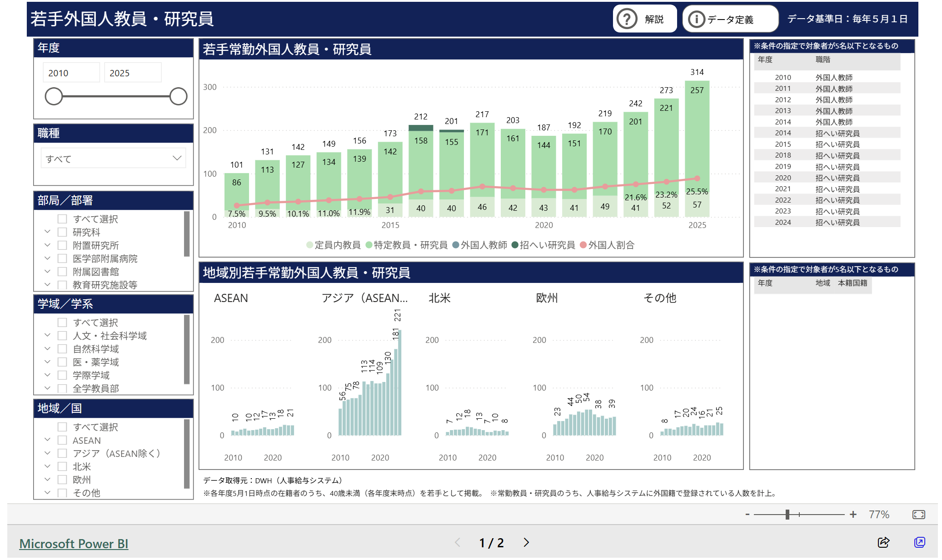This screenshot has width=942, height=560.
Task: Click the share icon in bottom bar
Action: [883, 542]
